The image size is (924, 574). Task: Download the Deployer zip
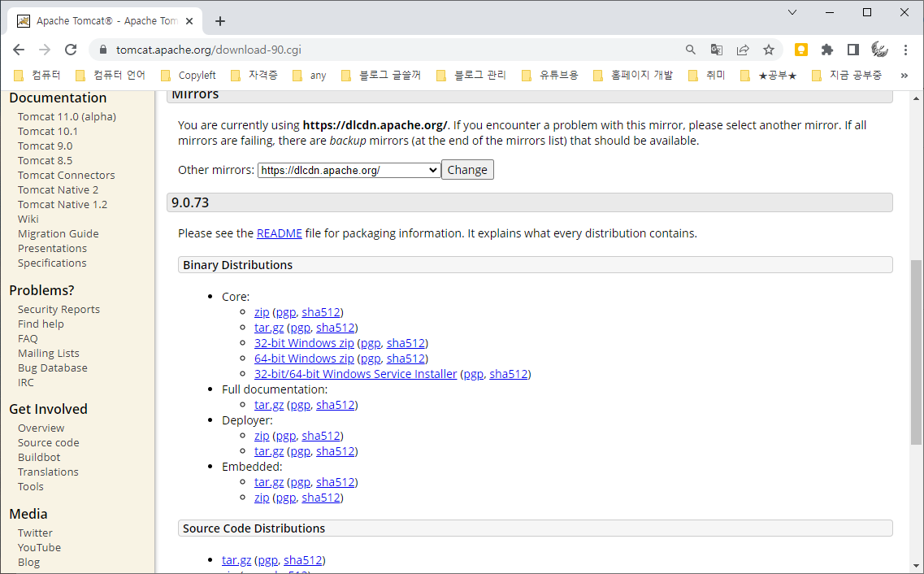pyautogui.click(x=262, y=436)
